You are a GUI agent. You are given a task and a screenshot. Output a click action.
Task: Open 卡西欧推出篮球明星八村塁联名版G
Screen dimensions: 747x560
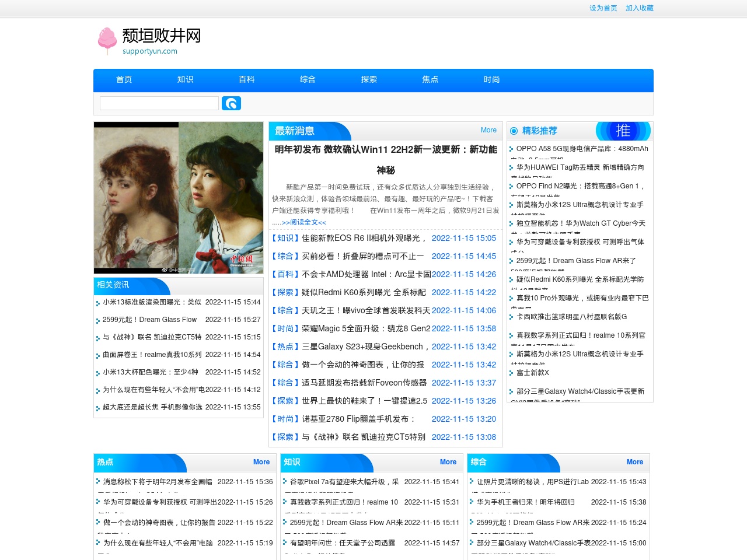[572, 317]
